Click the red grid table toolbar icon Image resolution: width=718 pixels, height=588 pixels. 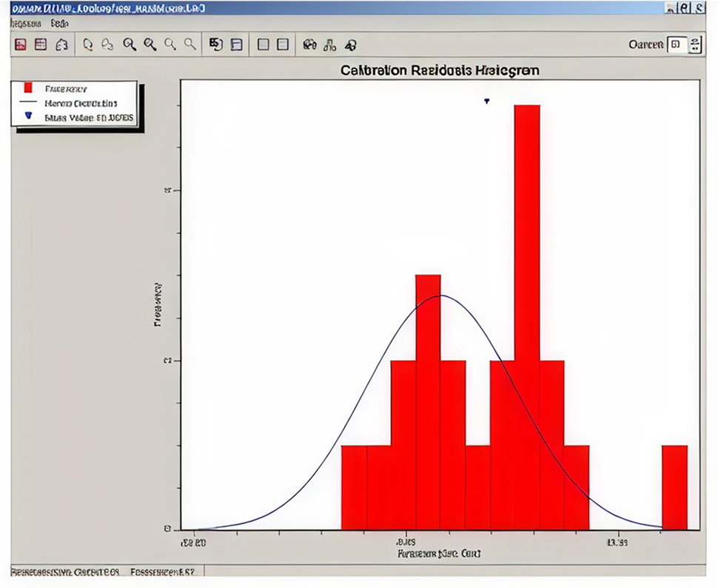pos(41,44)
